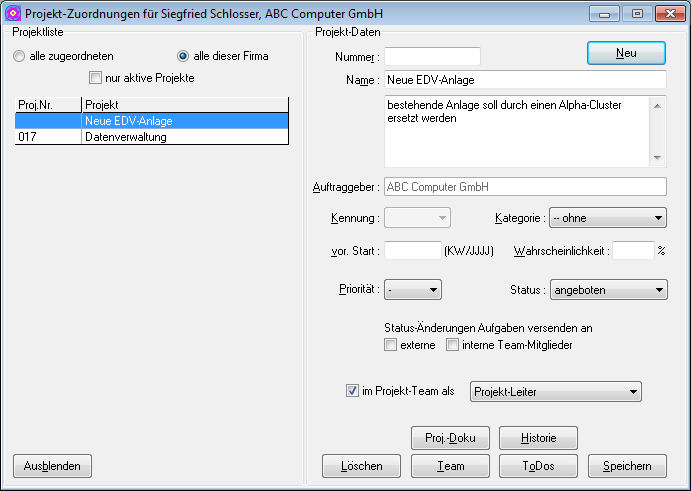The image size is (691, 491).
Task: Click the Ausblenden button
Action: (x=53, y=466)
